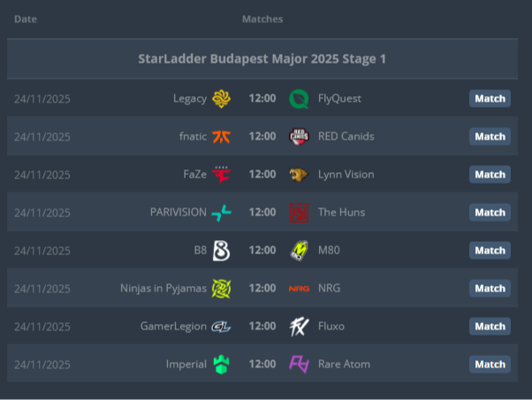Click the Fluxo team name
Image resolution: width=532 pixels, height=400 pixels.
point(331,326)
